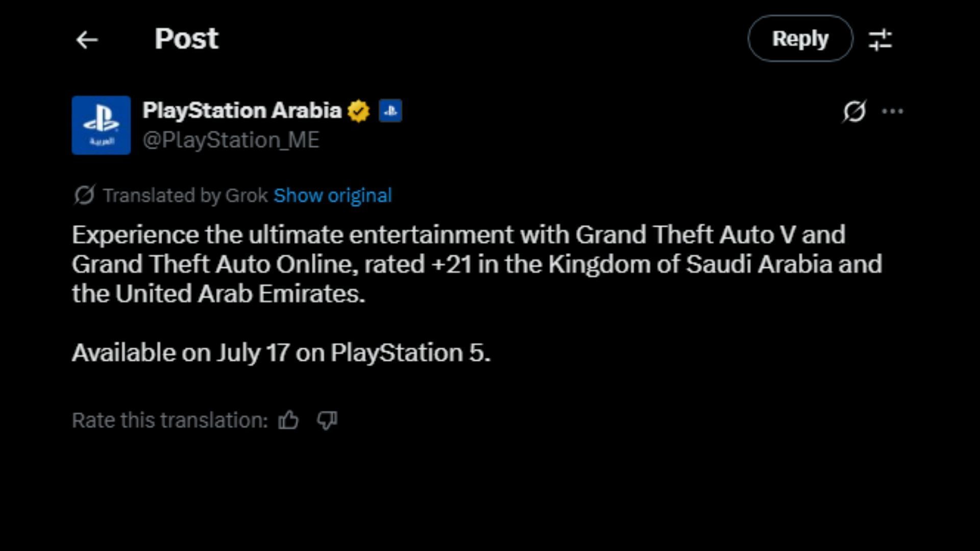Click the 'Rate this translation:' label
Viewport: 980px width, 551px height.
coord(169,420)
